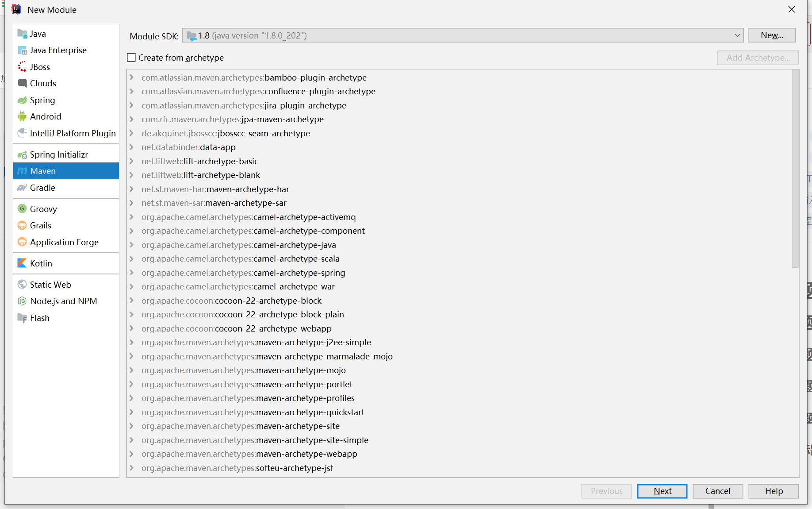Expand jpa-maven-archetype node
Viewport: 812px width, 509px height.
click(x=131, y=119)
